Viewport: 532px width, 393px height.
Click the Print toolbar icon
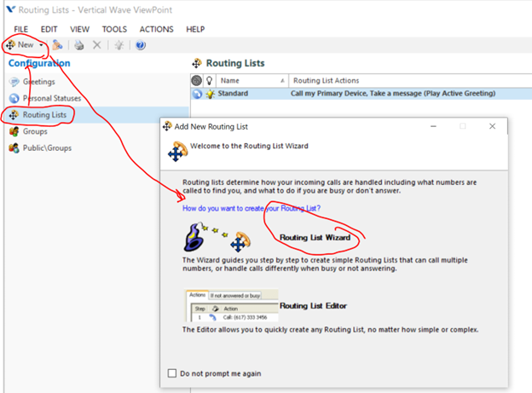79,44
